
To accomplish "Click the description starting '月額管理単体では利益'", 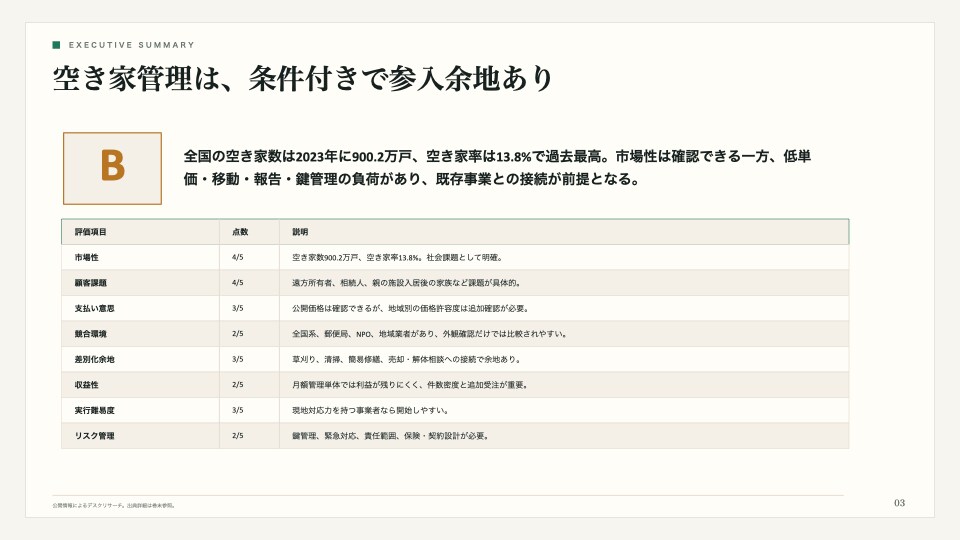I will 410,385.
